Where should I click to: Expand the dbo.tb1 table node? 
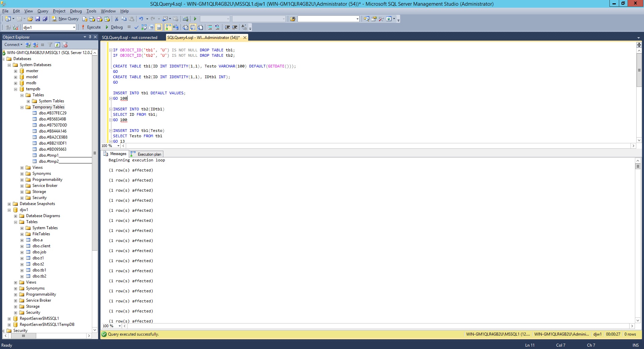click(x=22, y=270)
